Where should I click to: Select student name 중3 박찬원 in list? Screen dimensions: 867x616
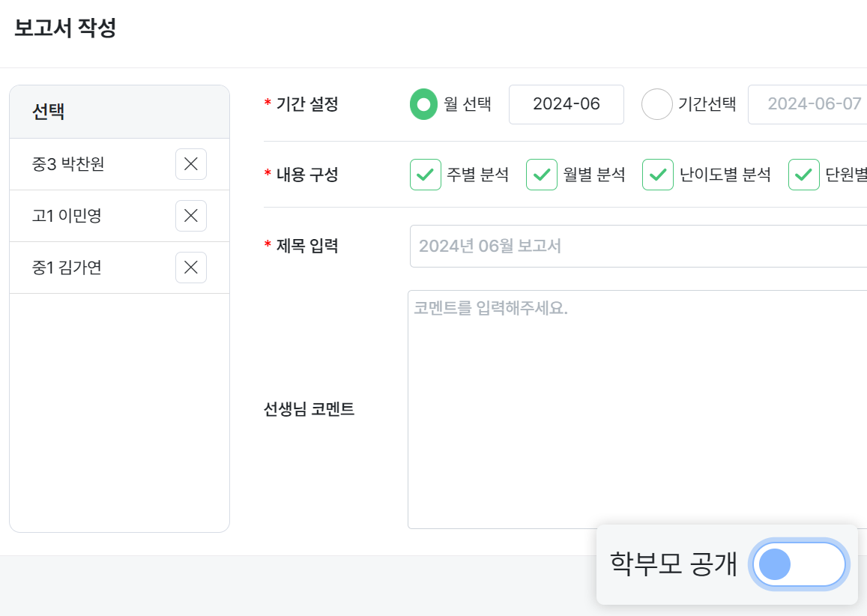pos(68,164)
